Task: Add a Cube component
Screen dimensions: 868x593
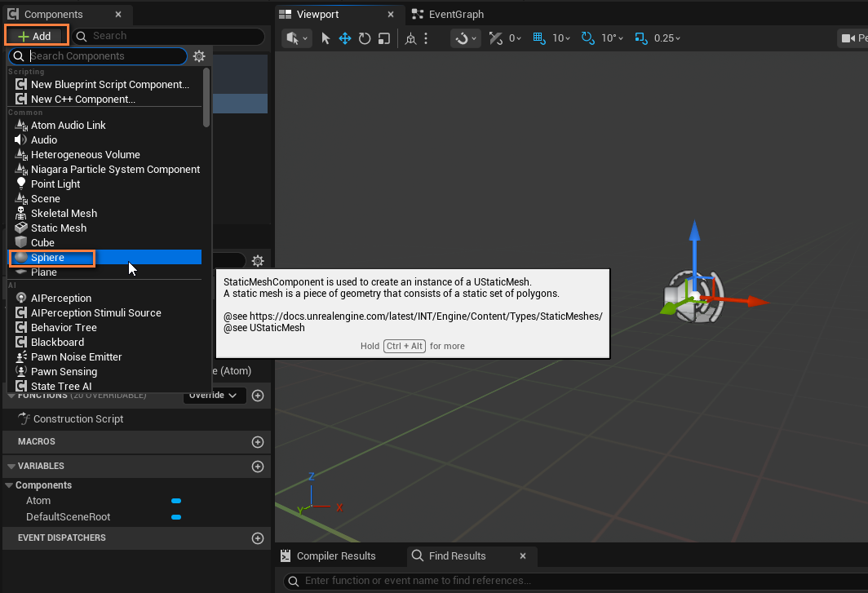Action: point(104,242)
